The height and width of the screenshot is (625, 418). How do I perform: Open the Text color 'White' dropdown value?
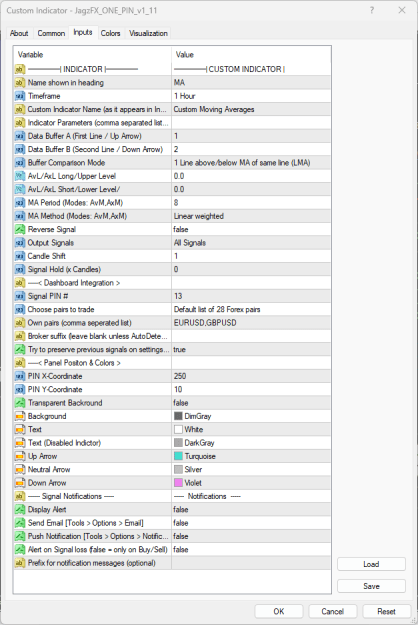(251, 430)
